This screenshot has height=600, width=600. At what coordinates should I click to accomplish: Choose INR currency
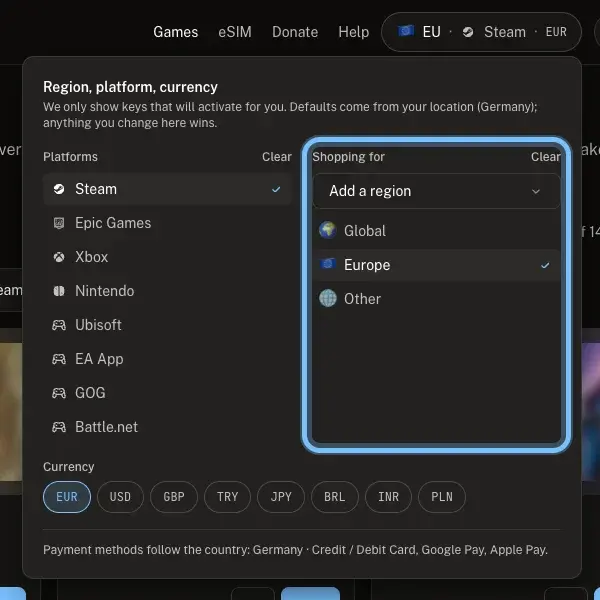[388, 497]
